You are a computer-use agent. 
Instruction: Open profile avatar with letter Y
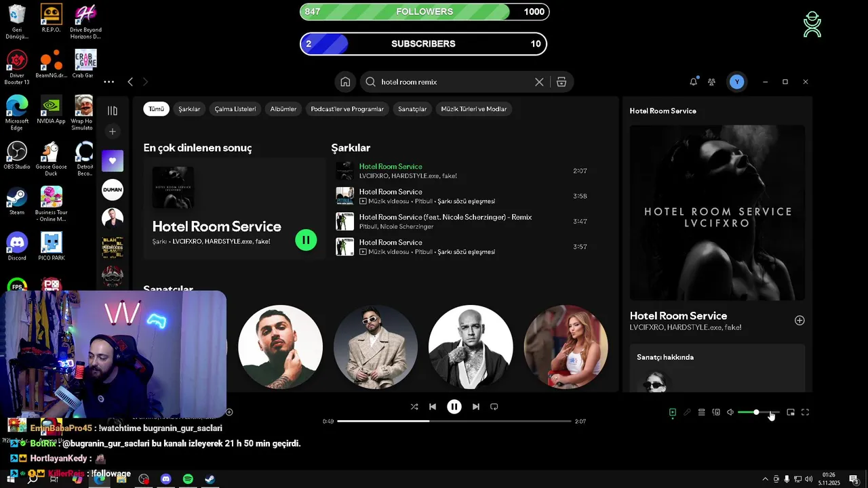point(737,82)
